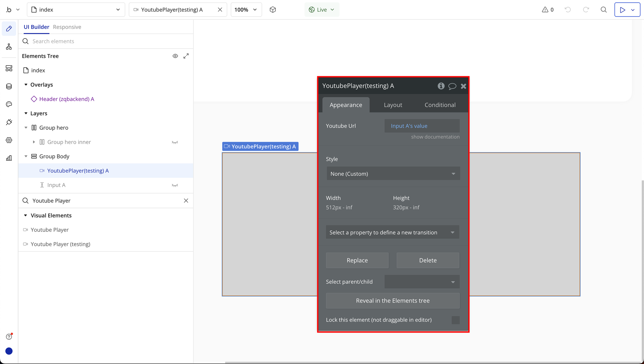Enable Lock this element checkbox

point(455,320)
